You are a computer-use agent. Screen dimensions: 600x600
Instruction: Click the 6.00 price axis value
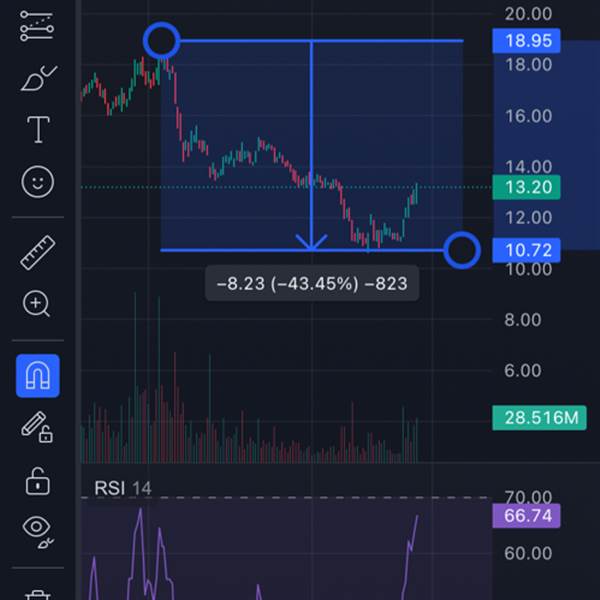(x=523, y=370)
